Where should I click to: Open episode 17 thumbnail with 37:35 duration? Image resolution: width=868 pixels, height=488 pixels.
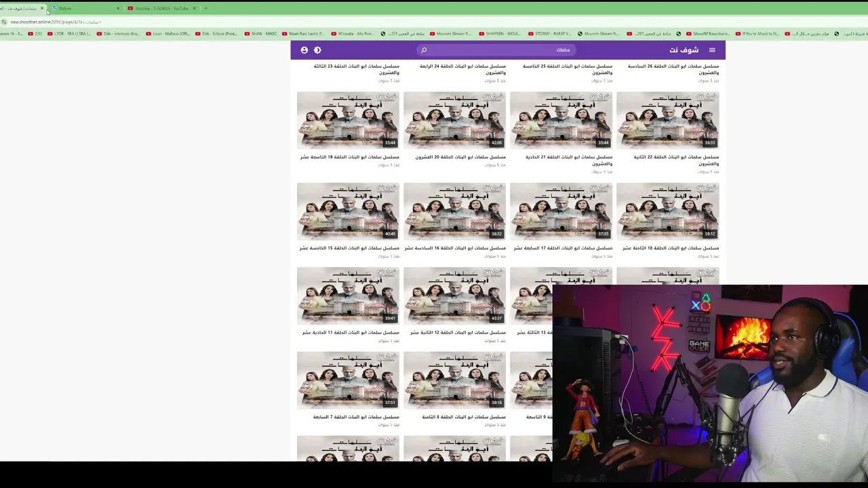pyautogui.click(x=561, y=211)
